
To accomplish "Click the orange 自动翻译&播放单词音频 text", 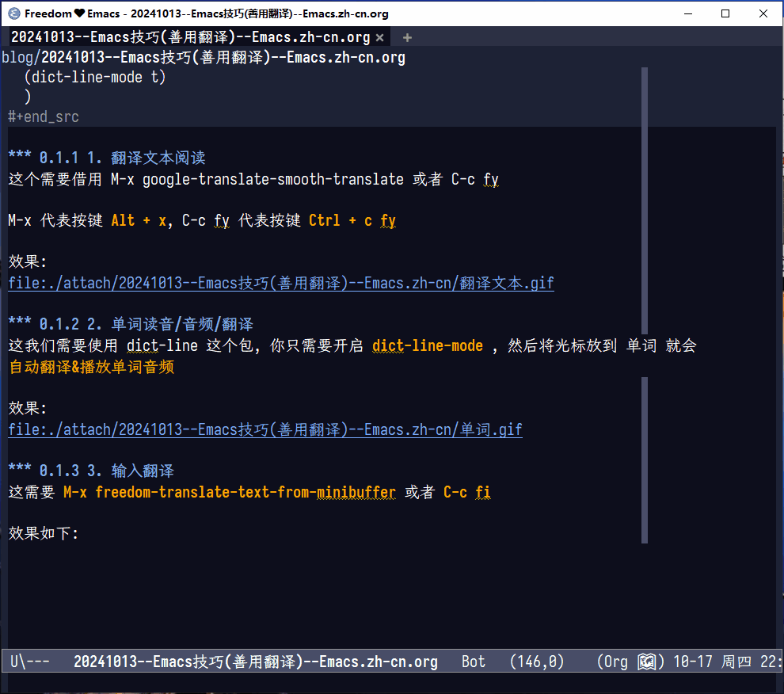I will (x=92, y=368).
